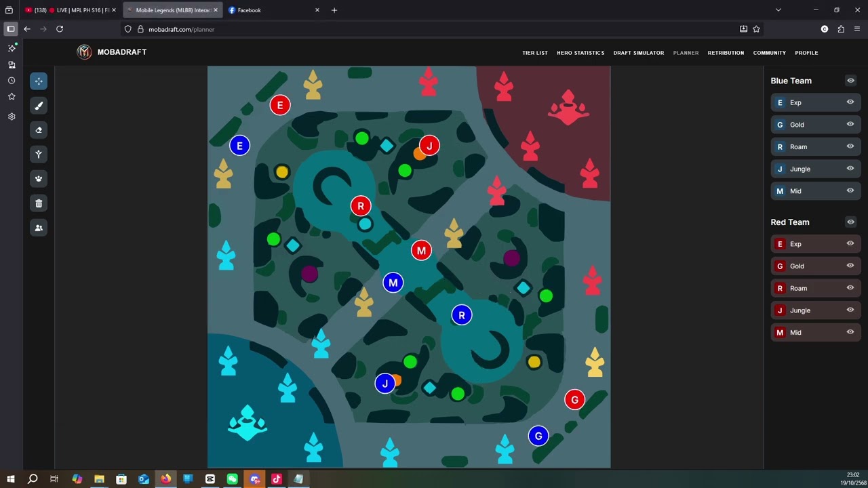This screenshot has height=488, width=868.
Task: Click the red team Jungle marker on map
Action: pos(429,146)
